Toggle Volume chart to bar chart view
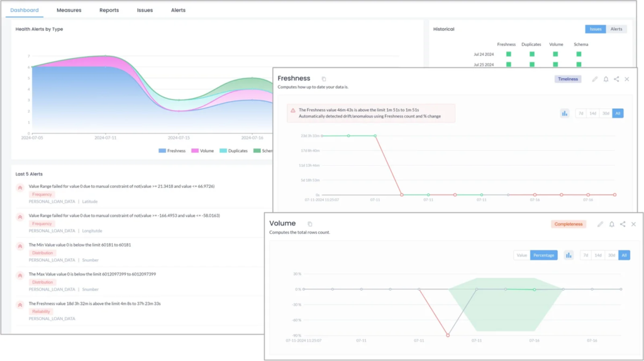 (x=569, y=255)
